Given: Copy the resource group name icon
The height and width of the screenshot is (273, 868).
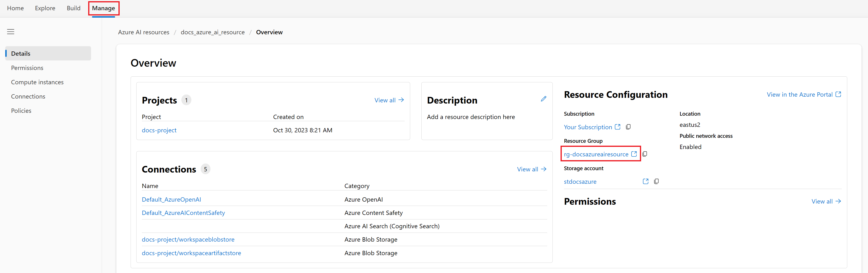Looking at the screenshot, I should click(645, 154).
